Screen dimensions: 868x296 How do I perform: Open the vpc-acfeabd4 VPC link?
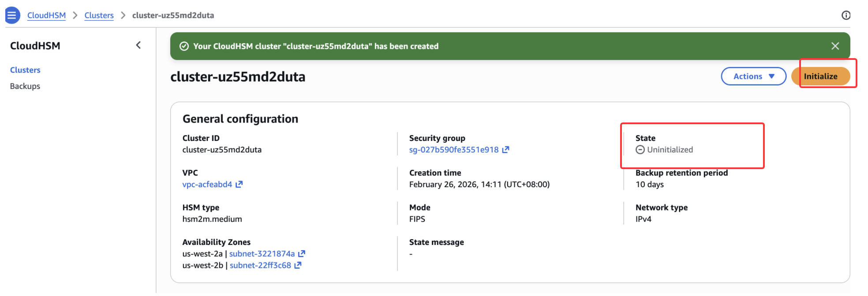[x=207, y=185]
